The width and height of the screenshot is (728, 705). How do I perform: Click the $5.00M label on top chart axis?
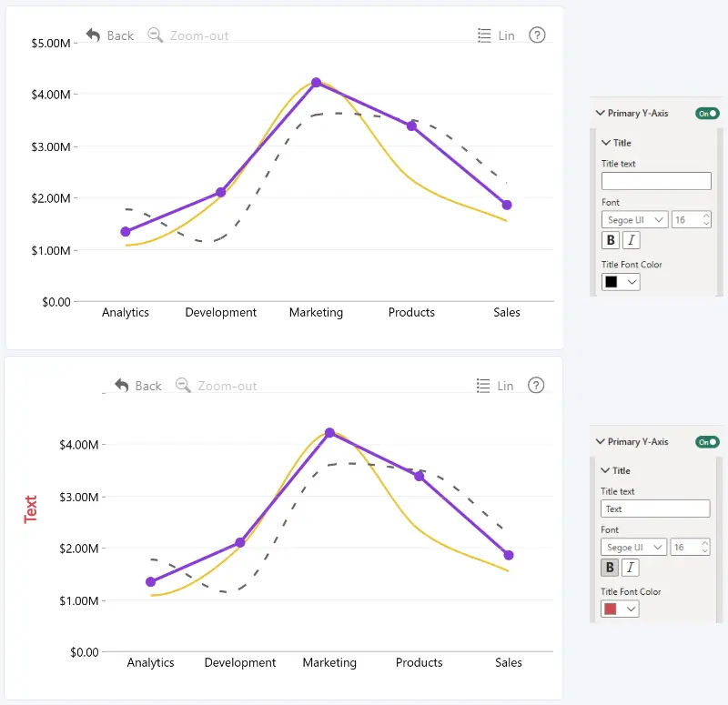tap(51, 43)
